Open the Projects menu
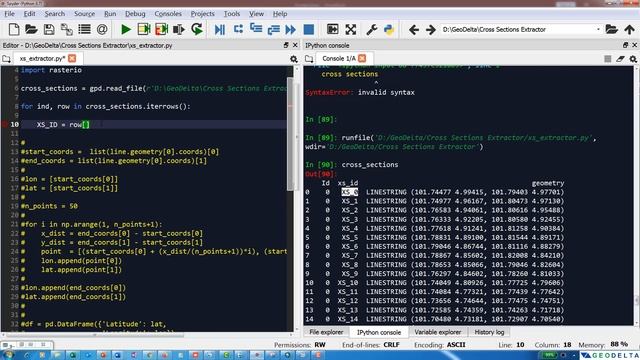Screen dimensions: 640x360 [202, 14]
